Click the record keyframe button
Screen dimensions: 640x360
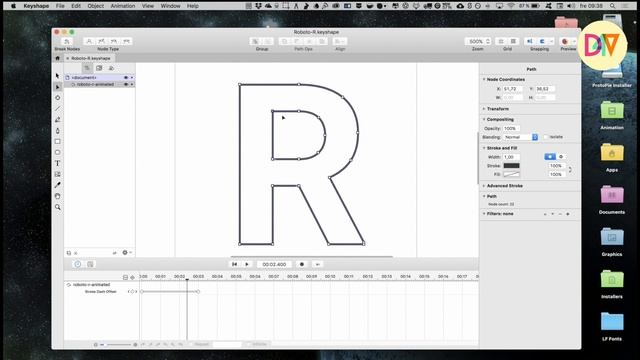tap(302, 264)
